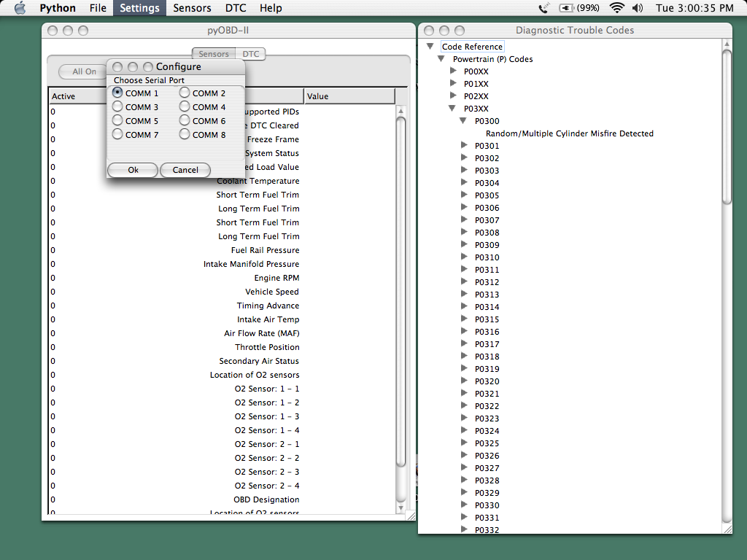
Task: Click Ok in Configure dialog
Action: coord(133,170)
